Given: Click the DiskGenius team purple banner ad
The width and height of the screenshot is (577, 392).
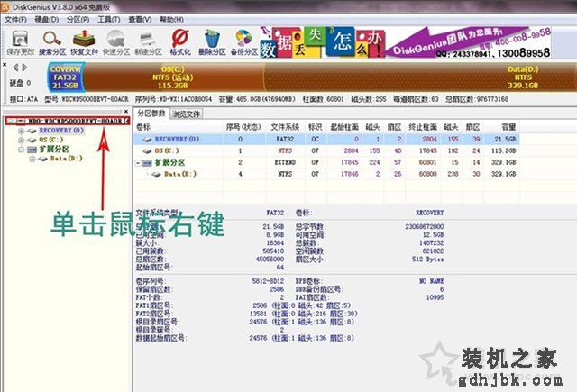Looking at the screenshot, I should click(468, 42).
